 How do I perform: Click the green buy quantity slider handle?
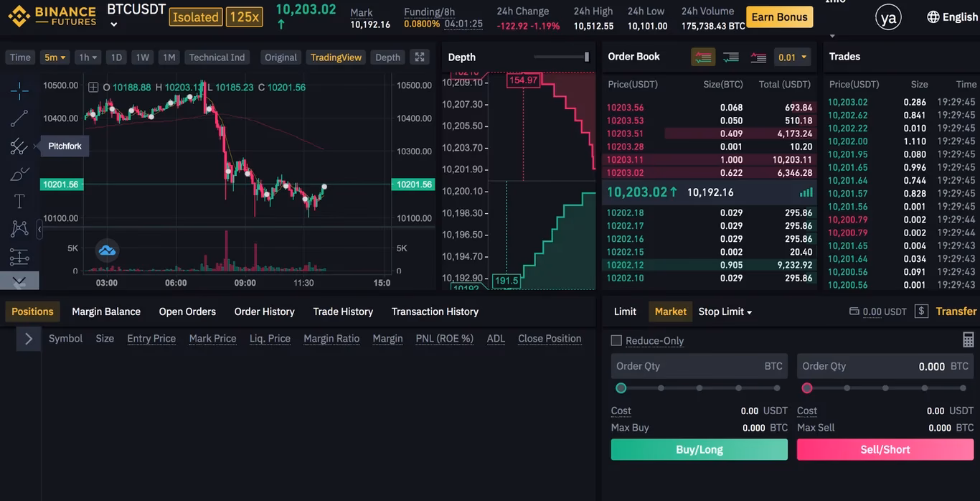(621, 388)
